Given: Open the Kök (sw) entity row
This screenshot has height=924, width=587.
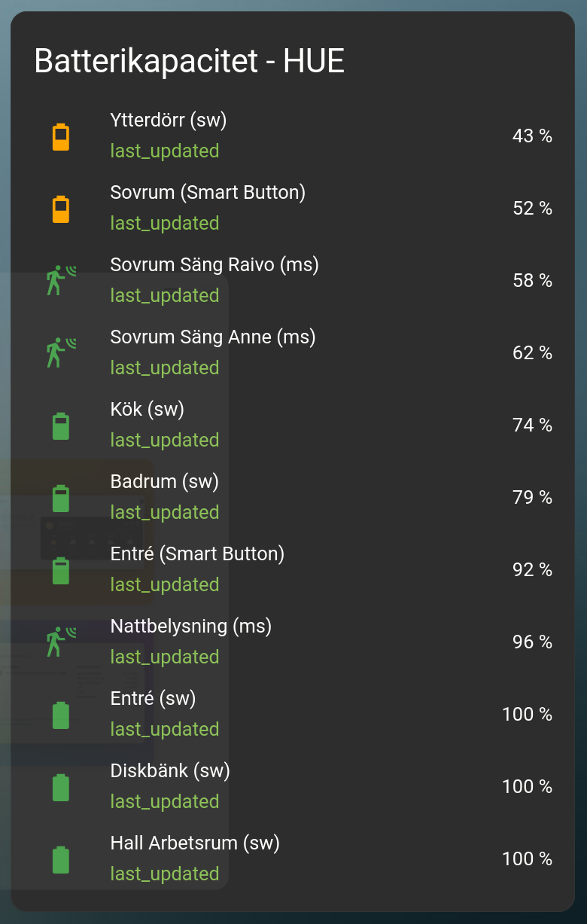Looking at the screenshot, I should coord(147,410).
